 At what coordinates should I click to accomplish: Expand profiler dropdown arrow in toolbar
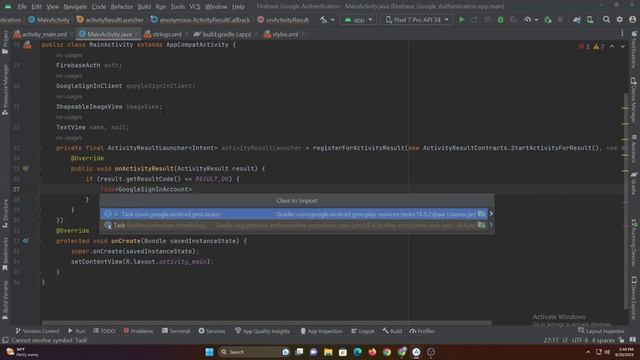(536, 20)
